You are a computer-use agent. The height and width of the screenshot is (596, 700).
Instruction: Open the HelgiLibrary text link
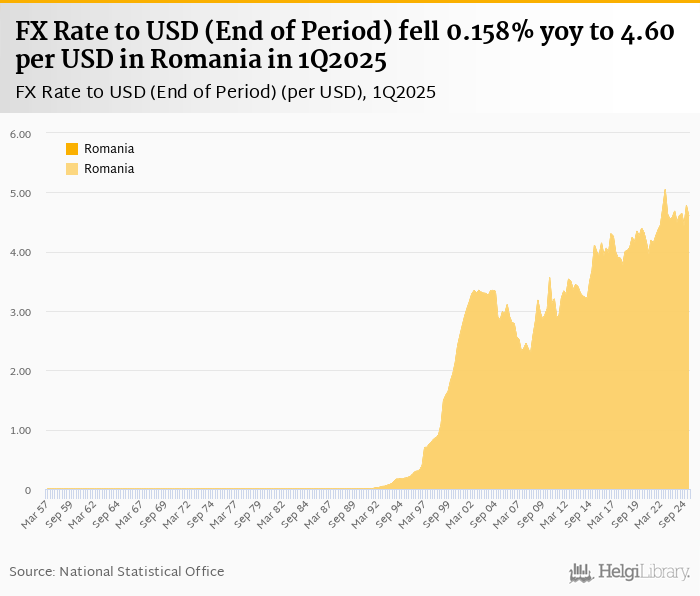(644, 572)
